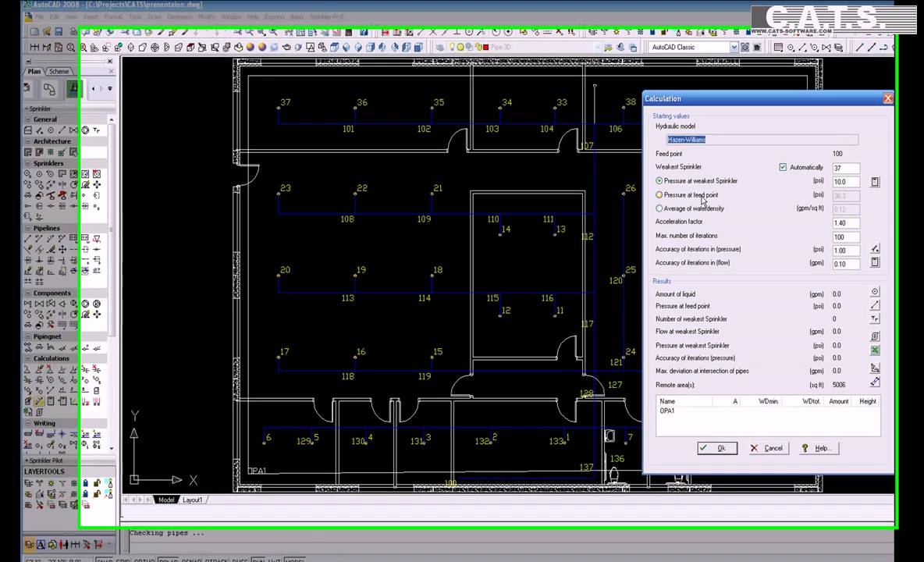Click the icon beside Accuracy of iterations in (pressure)

(875, 248)
